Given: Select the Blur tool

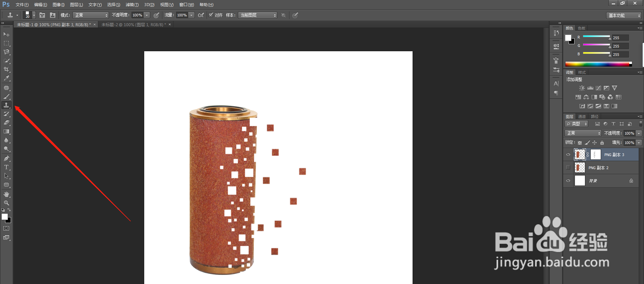Looking at the screenshot, I should pyautogui.click(x=6, y=140).
